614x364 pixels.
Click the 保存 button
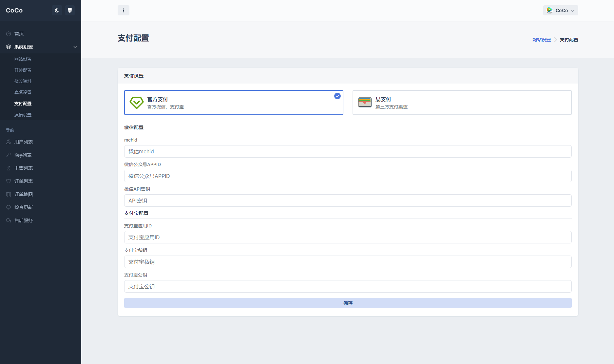click(348, 303)
